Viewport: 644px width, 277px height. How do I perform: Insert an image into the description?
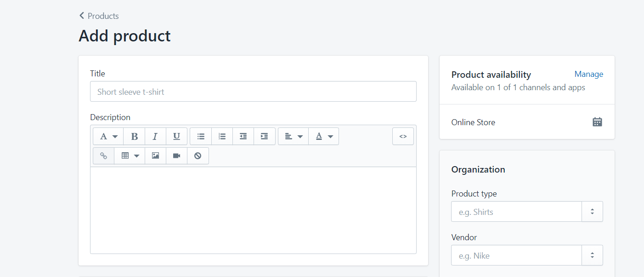[x=155, y=156]
